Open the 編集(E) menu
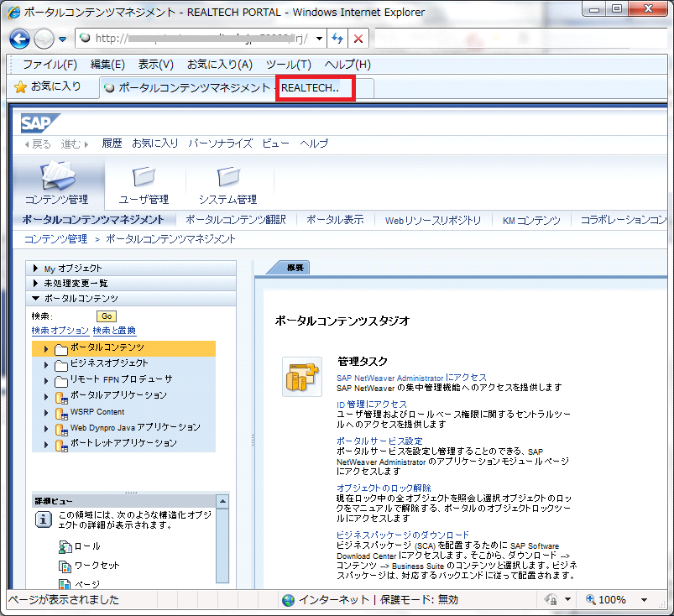Image resolution: width=674 pixels, height=616 pixels. [107, 65]
